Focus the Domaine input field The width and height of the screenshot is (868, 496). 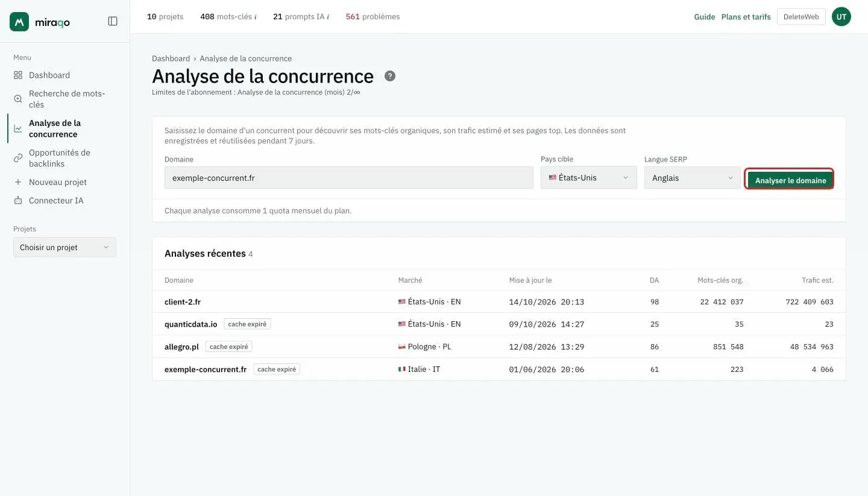click(x=349, y=178)
